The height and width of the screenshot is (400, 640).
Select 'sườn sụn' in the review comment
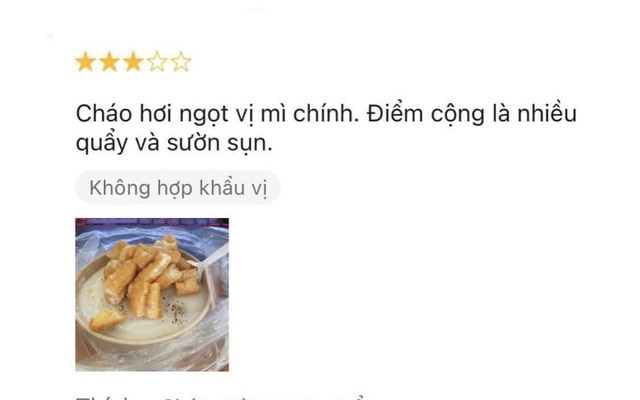tap(219, 143)
